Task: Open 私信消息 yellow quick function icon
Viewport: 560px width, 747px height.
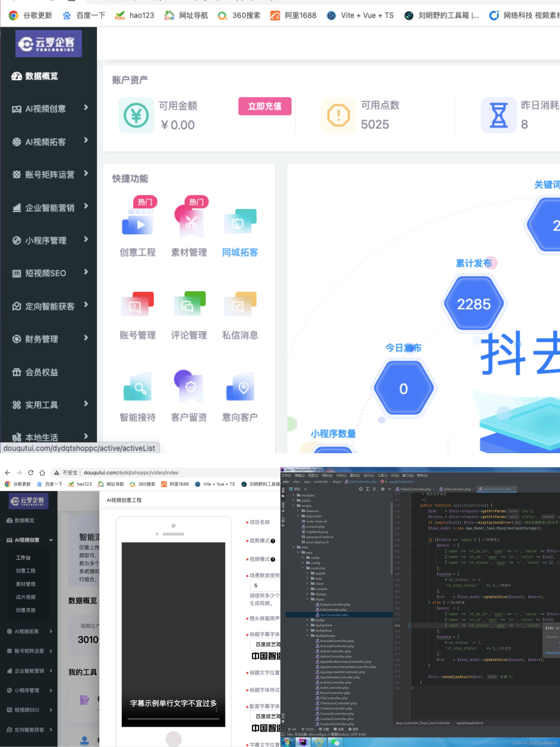Action: (x=240, y=304)
